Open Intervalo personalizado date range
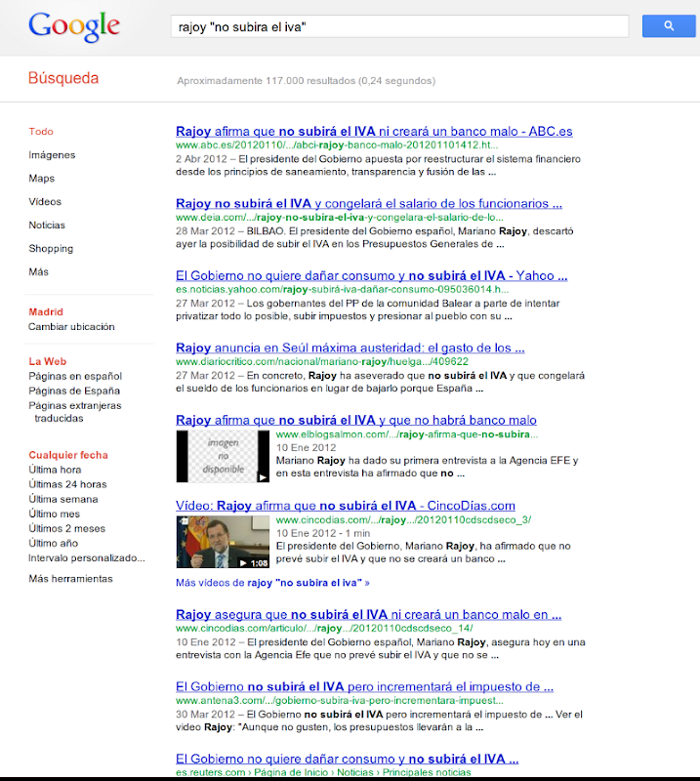 pyautogui.click(x=87, y=557)
